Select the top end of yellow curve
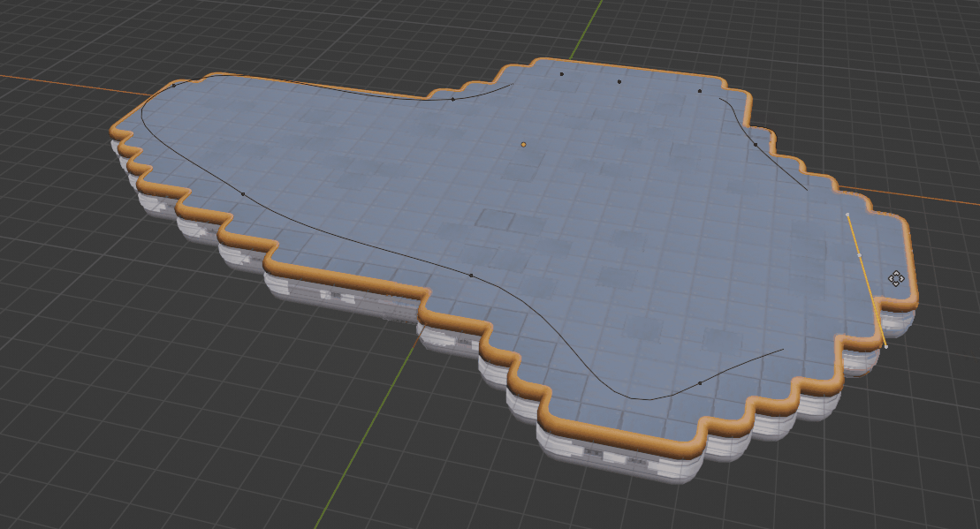This screenshot has width=980, height=529. coord(847,215)
